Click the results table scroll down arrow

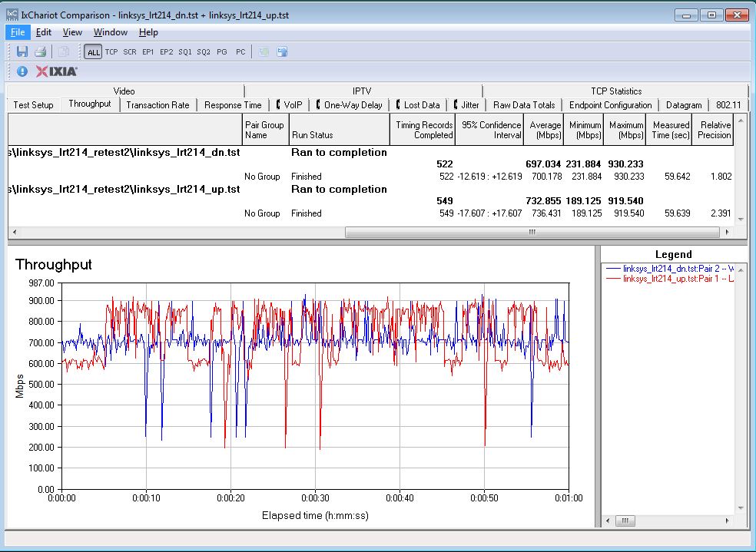(x=741, y=219)
